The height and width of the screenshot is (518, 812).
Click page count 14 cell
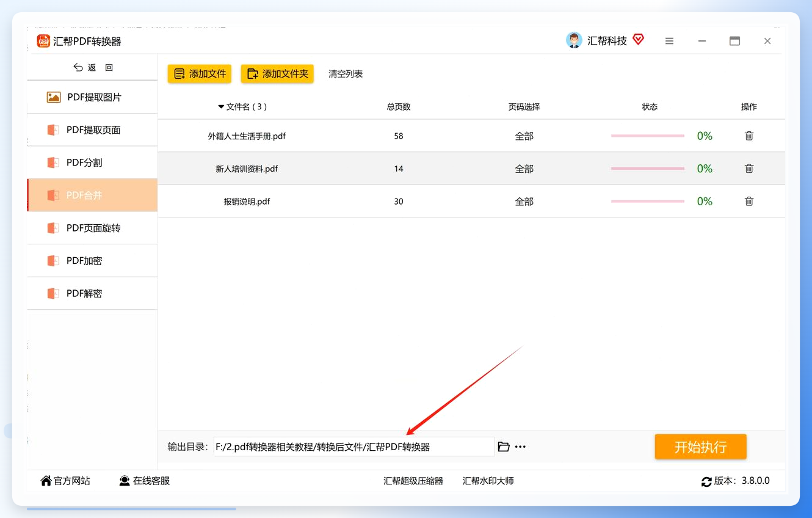click(399, 169)
